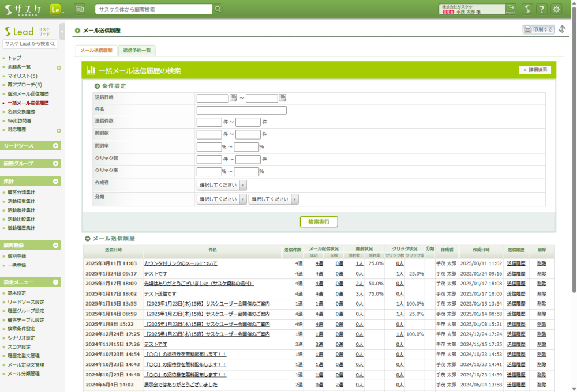Select 個別メール送信履歴 in sidebar menu
The height and width of the screenshot is (392, 577).
pos(28,93)
